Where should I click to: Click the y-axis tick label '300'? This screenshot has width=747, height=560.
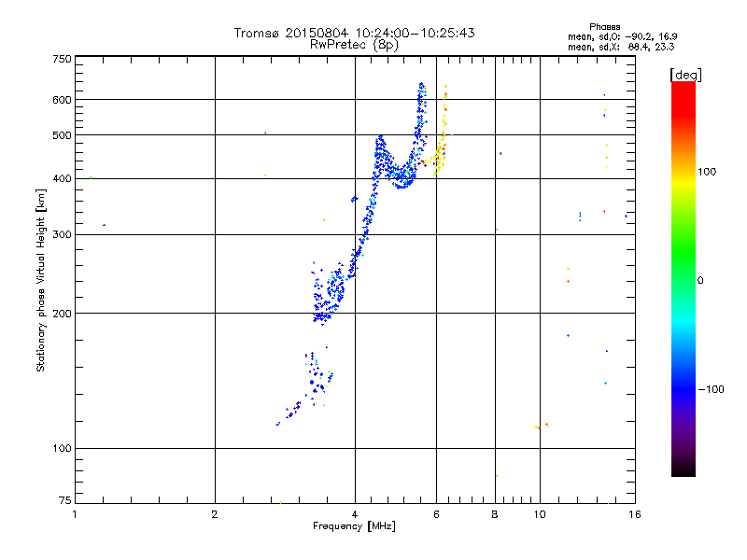click(62, 235)
